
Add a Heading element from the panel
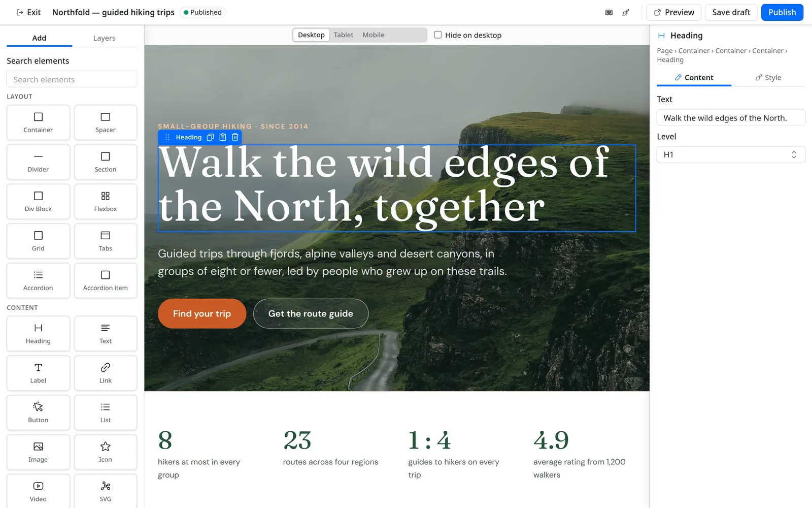[38, 334]
